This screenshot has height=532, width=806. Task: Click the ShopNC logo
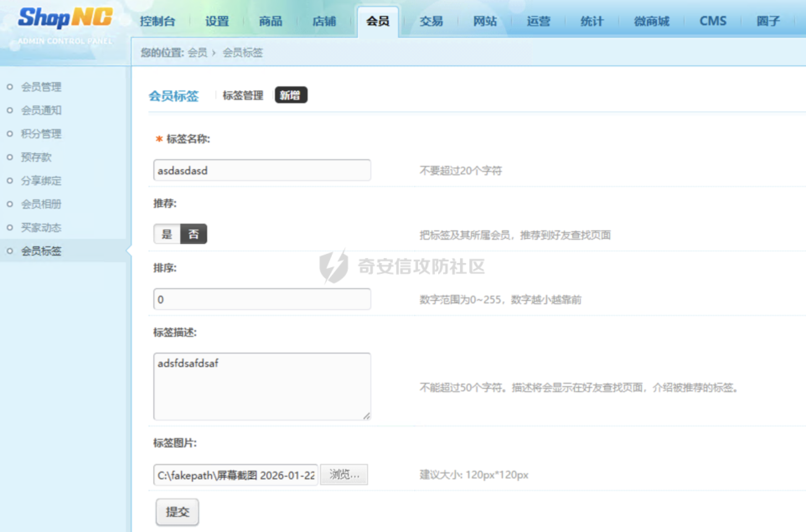[x=65, y=19]
